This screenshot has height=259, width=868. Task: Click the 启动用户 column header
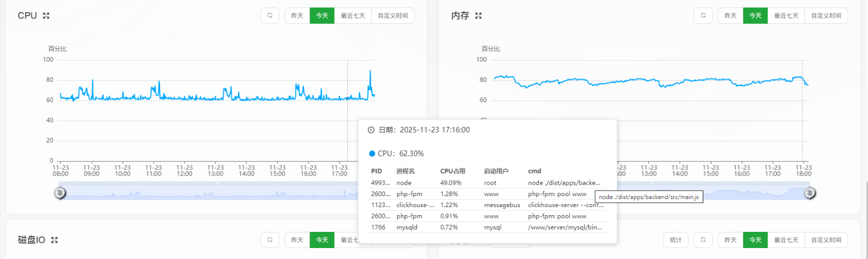pos(496,171)
